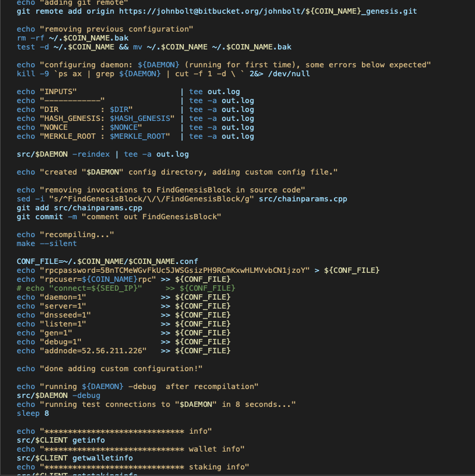Click the echo "debug=1" line

click(124, 342)
